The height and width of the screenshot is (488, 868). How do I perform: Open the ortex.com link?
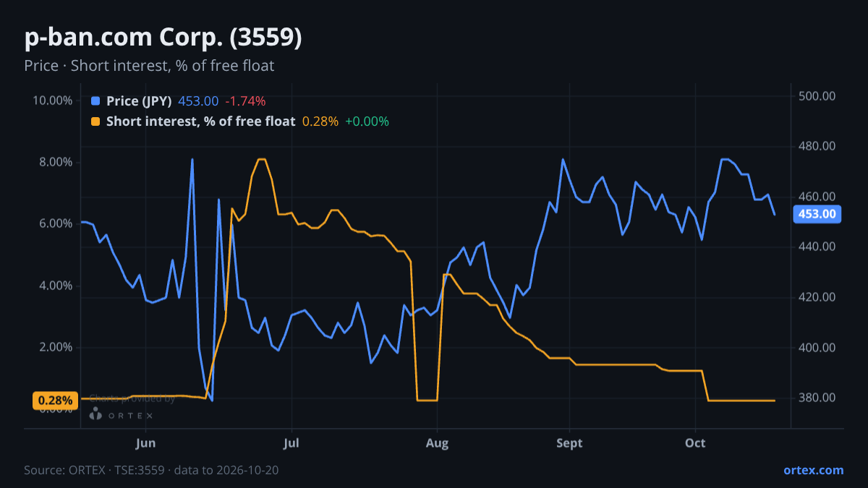coord(813,470)
